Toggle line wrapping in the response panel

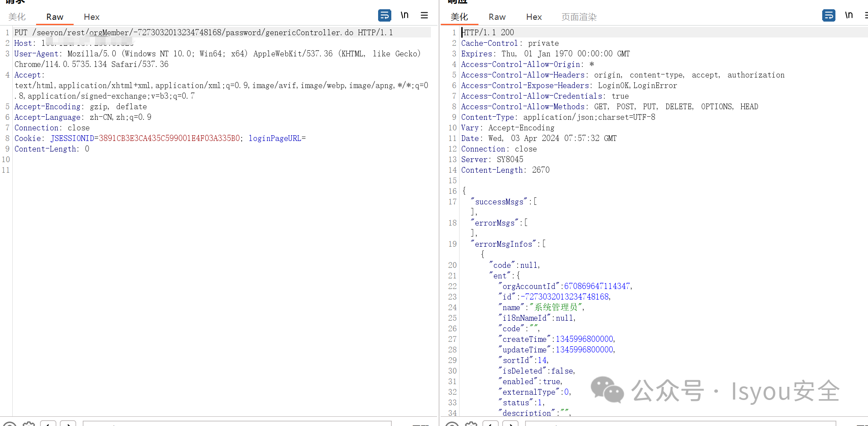coord(828,15)
